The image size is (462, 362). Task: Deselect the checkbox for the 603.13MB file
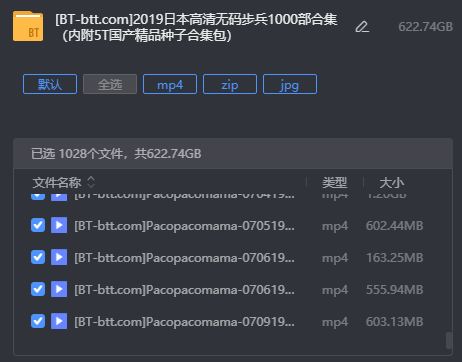(x=38, y=321)
